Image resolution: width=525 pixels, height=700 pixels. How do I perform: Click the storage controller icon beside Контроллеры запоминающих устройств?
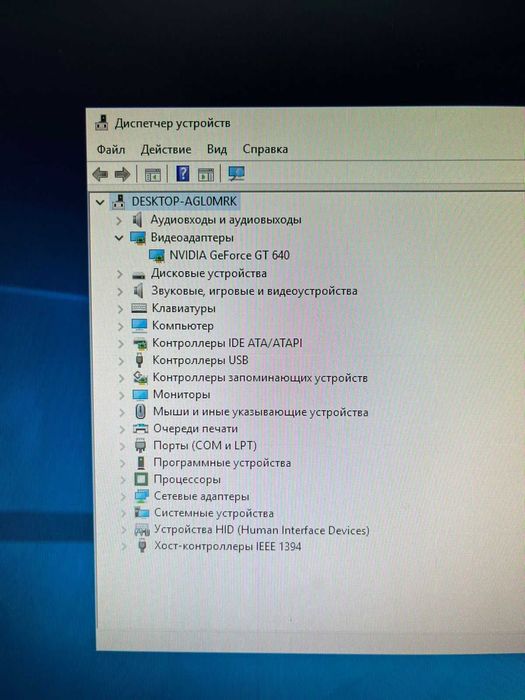(140, 377)
